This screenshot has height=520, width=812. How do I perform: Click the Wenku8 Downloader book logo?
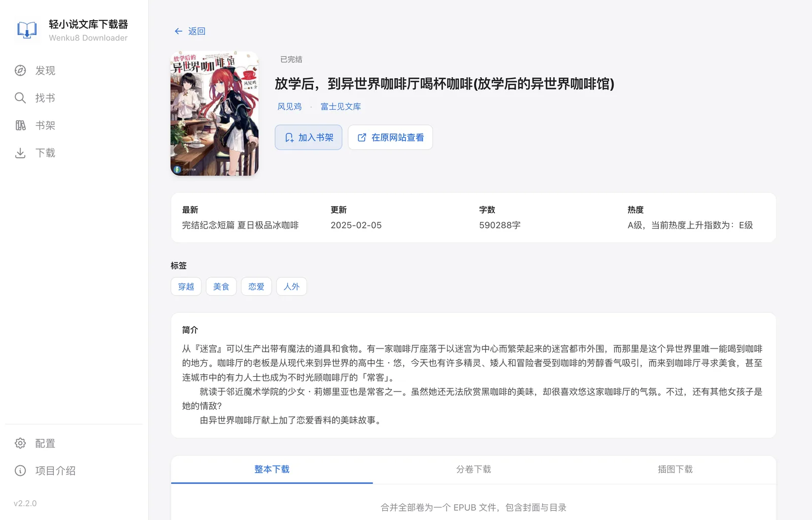tap(27, 30)
